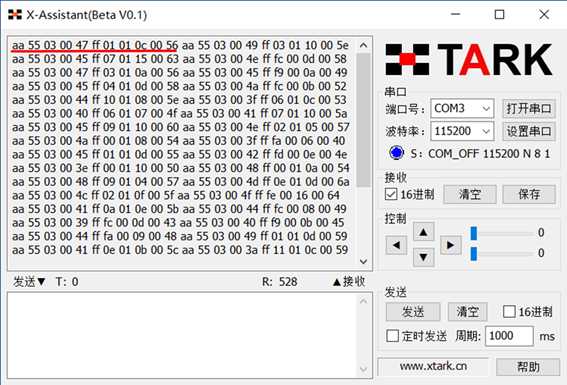Click the receive area scroll down arrow

[x=364, y=261]
